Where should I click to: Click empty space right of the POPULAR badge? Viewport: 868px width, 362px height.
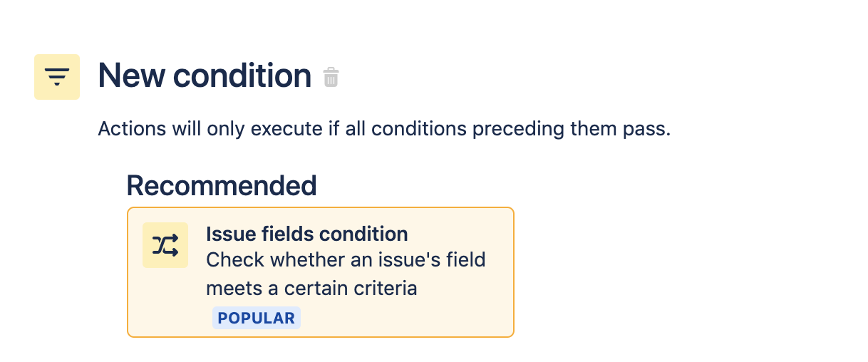click(399, 318)
